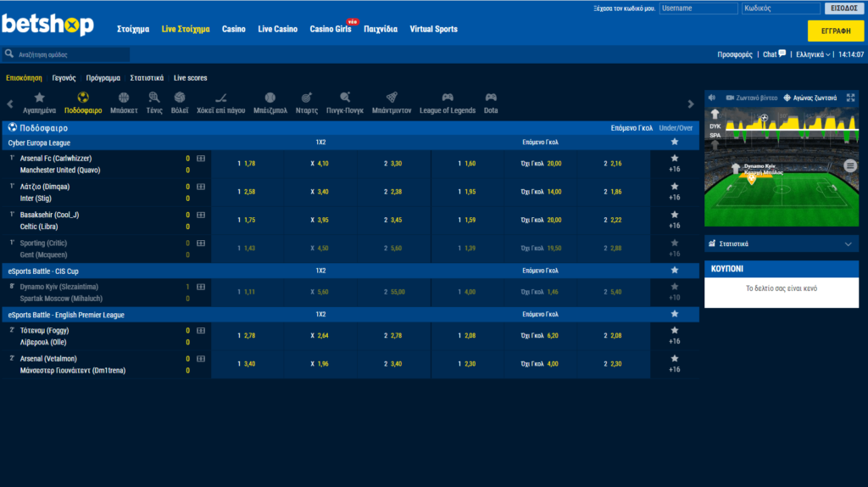Select the Darts (Νταρτς) sport icon
Viewport: 868px width, 487px height.
pyautogui.click(x=306, y=98)
